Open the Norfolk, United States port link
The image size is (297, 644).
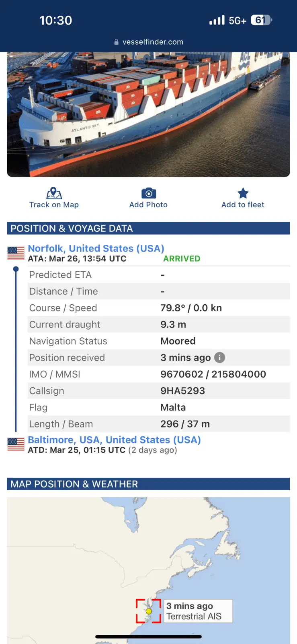pyautogui.click(x=96, y=248)
